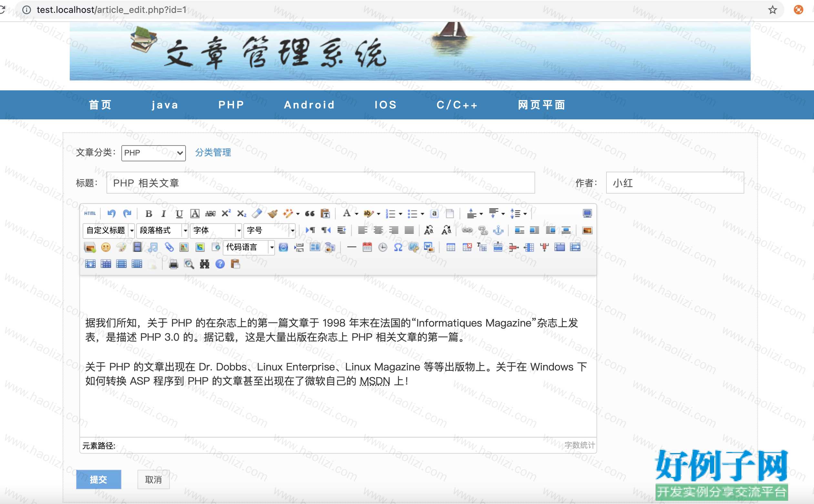Toggle strikethrough text formatting
Viewport: 814px width, 504px height.
(x=210, y=214)
